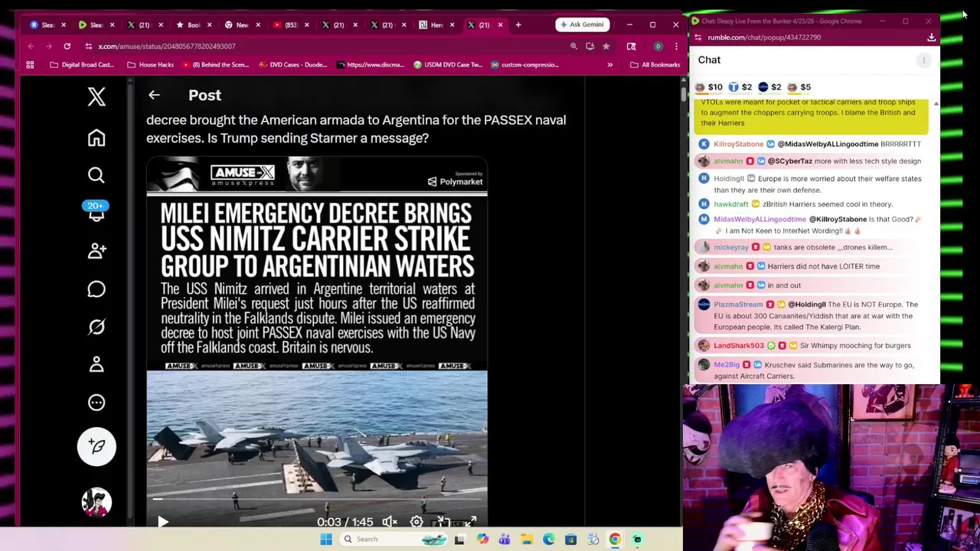Open the bookmarks apps grid icon
This screenshot has height=551, width=980.
click(31, 65)
